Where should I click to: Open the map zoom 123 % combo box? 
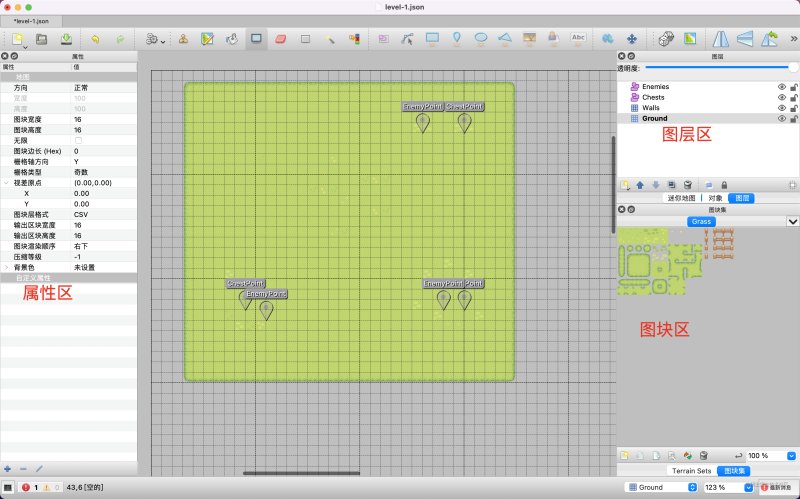click(728, 487)
